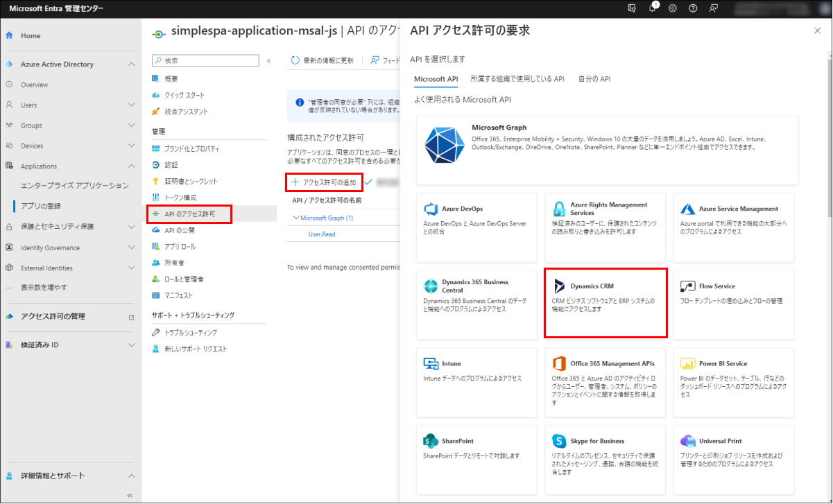Screen dimensions: 833x504
Task: Expand 保護とセキュリティ保護 chevron
Action: [x=132, y=227]
